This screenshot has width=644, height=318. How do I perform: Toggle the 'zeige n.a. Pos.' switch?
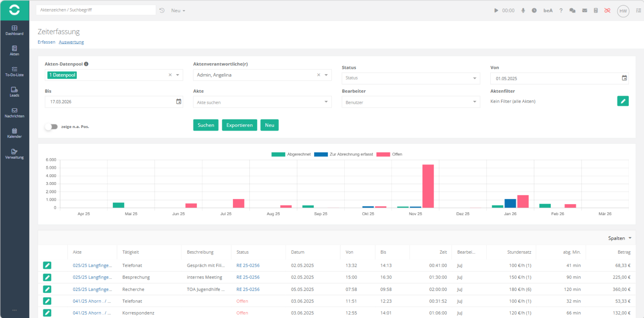coord(51,127)
